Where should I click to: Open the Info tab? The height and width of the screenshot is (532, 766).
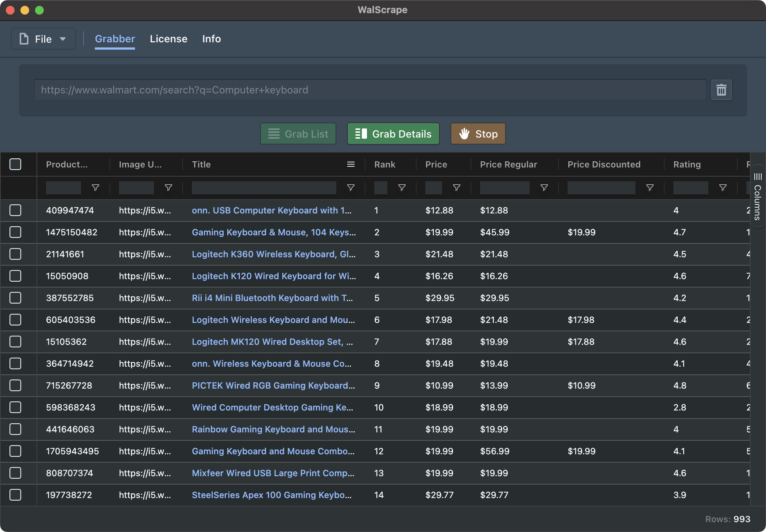click(x=212, y=39)
